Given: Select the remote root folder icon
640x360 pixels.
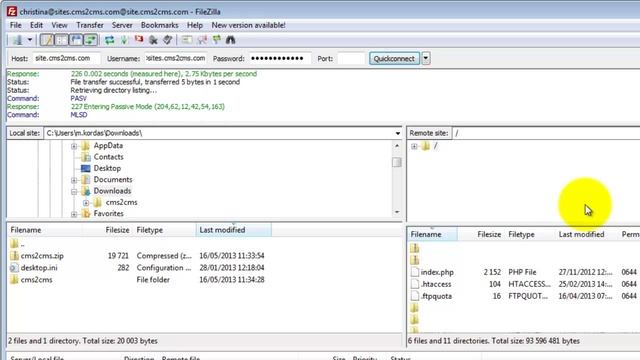Looking at the screenshot, I should 425,146.
